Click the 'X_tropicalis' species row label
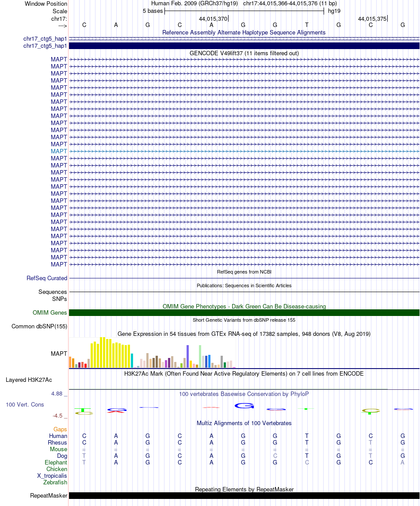420x506 pixels. [x=52, y=476]
